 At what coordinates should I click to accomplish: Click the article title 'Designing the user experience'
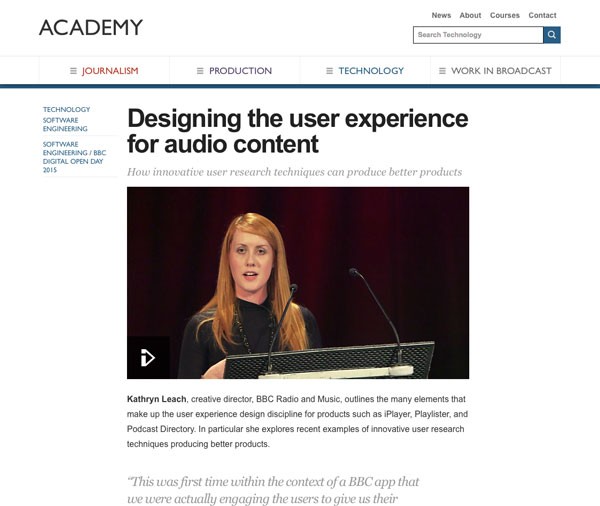point(298,131)
